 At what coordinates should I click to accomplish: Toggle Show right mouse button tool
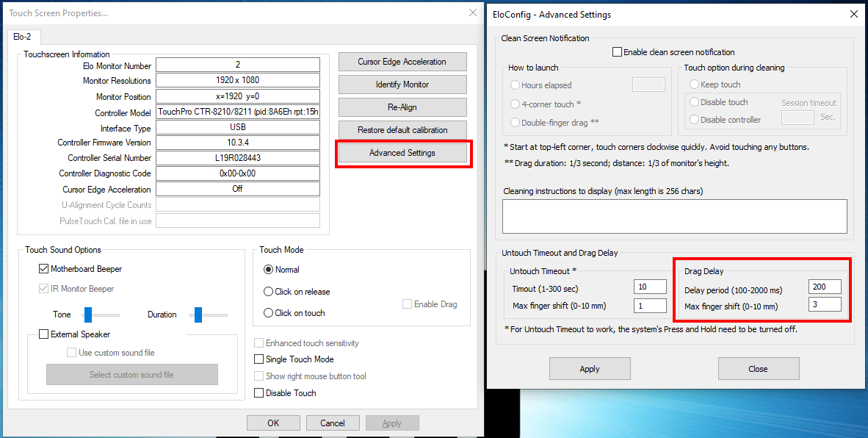click(258, 376)
